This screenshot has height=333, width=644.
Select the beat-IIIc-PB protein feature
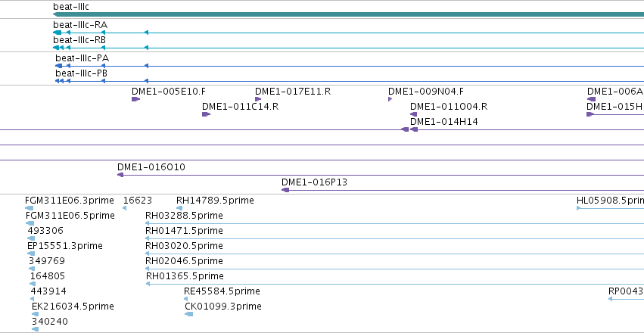350,81
